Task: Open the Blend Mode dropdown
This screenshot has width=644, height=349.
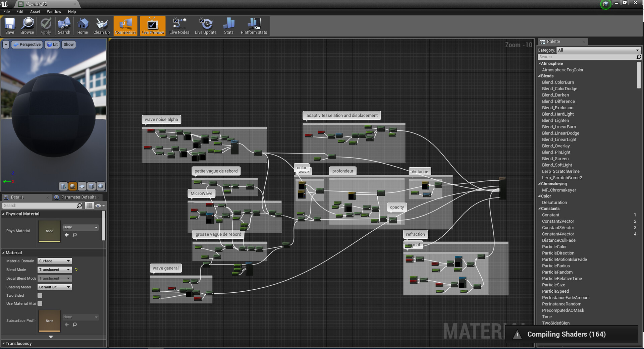Action: [x=54, y=270]
